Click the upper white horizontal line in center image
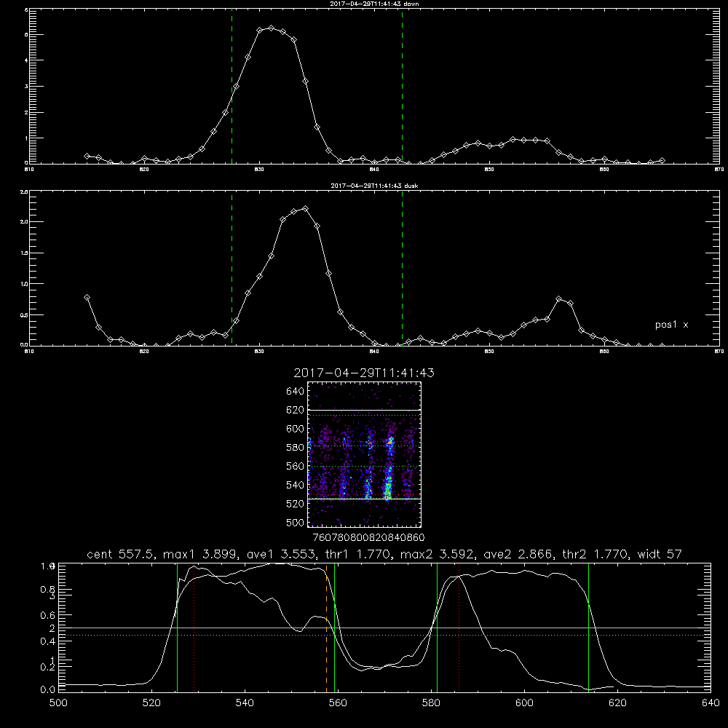728x728 pixels. click(365, 410)
